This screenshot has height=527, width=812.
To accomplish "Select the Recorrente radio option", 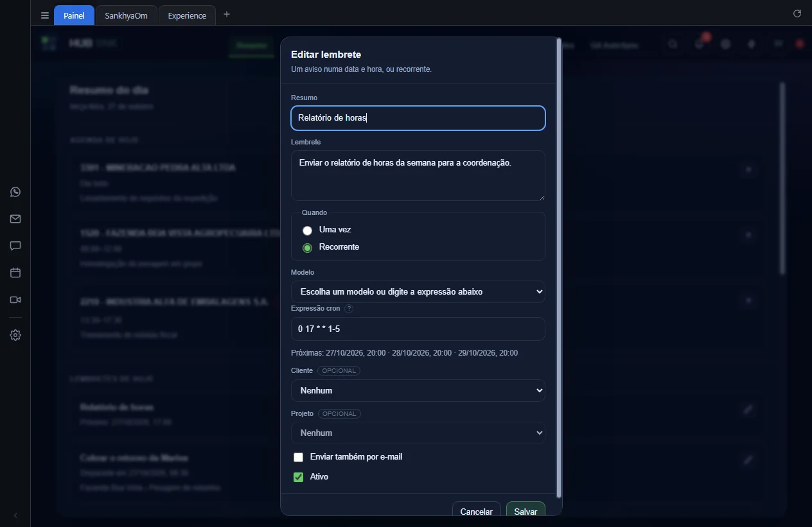I will point(308,247).
